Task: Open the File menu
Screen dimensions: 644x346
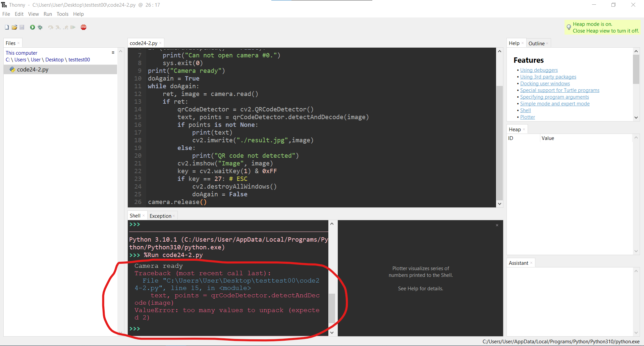Action: (6, 14)
